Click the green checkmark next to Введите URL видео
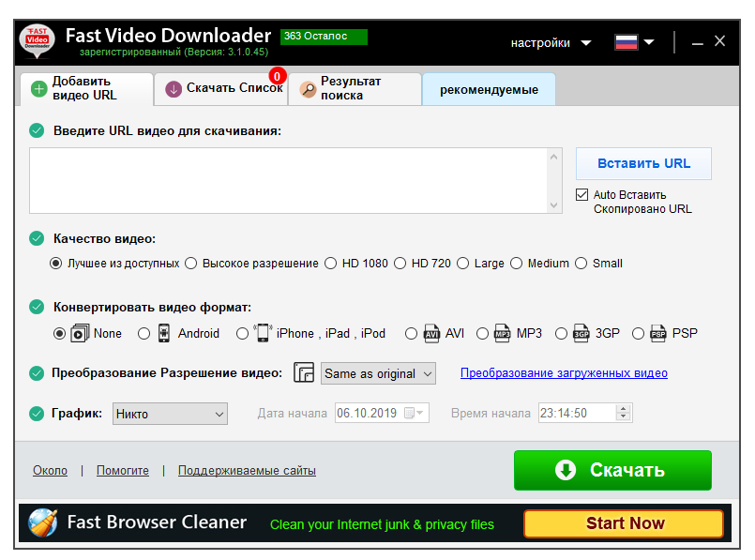Screen dimensions: 755x560 [x=37, y=130]
